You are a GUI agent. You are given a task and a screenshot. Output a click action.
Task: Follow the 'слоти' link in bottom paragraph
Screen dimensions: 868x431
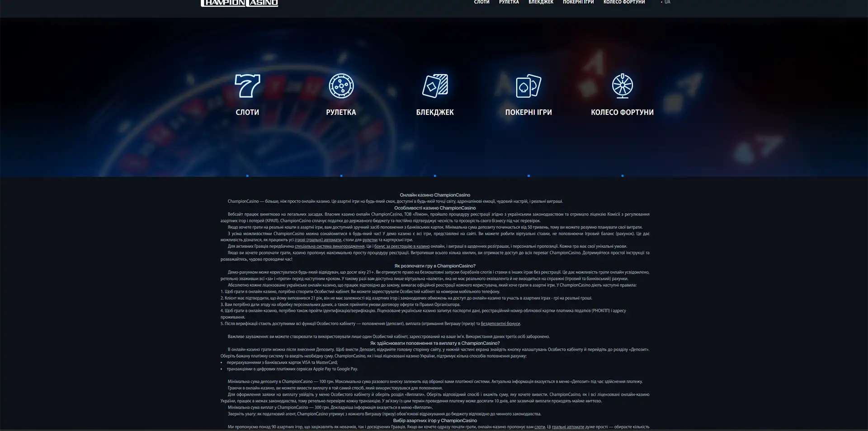tap(539, 427)
